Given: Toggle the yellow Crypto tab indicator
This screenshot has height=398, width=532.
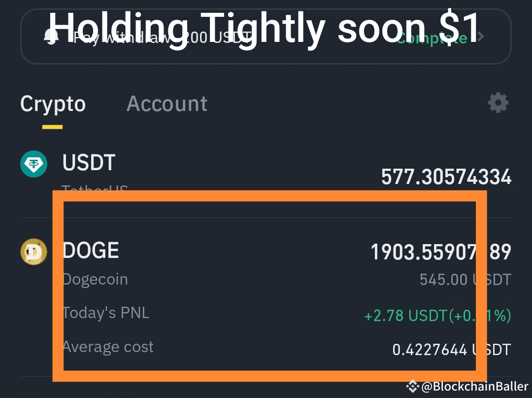Looking at the screenshot, I should pyautogui.click(x=52, y=127).
